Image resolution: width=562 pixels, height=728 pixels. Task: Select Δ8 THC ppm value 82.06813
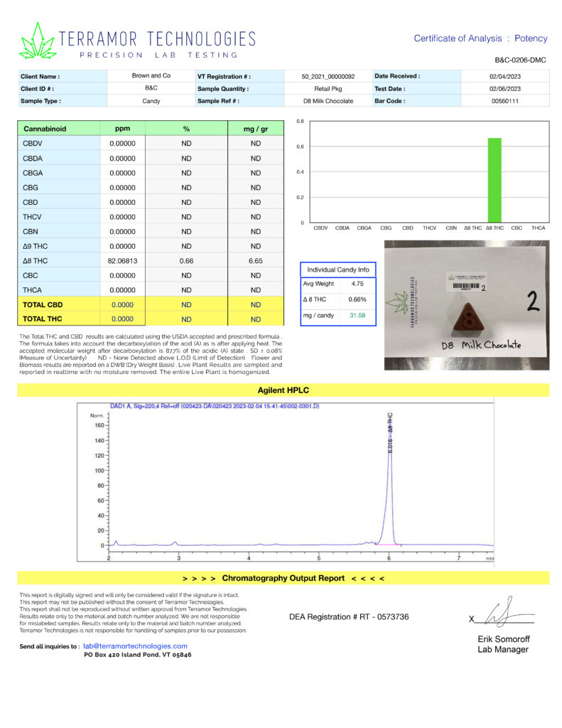coord(122,261)
